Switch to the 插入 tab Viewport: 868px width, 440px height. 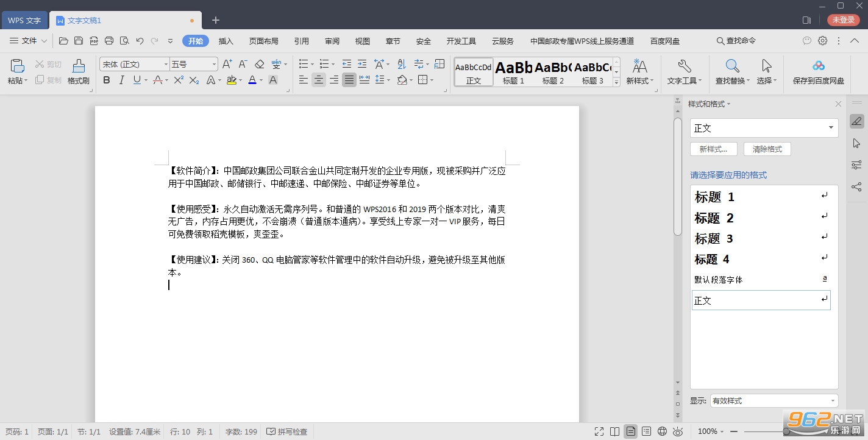[x=226, y=41]
